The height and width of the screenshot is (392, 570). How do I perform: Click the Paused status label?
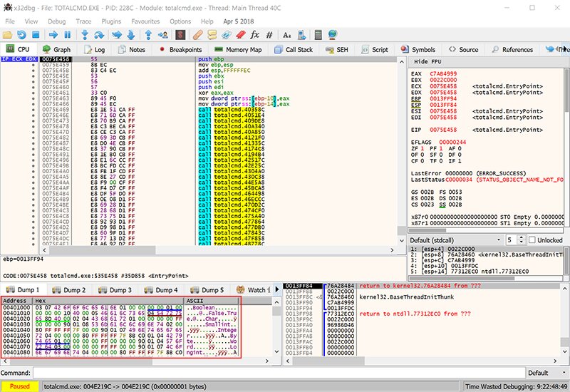(20, 386)
